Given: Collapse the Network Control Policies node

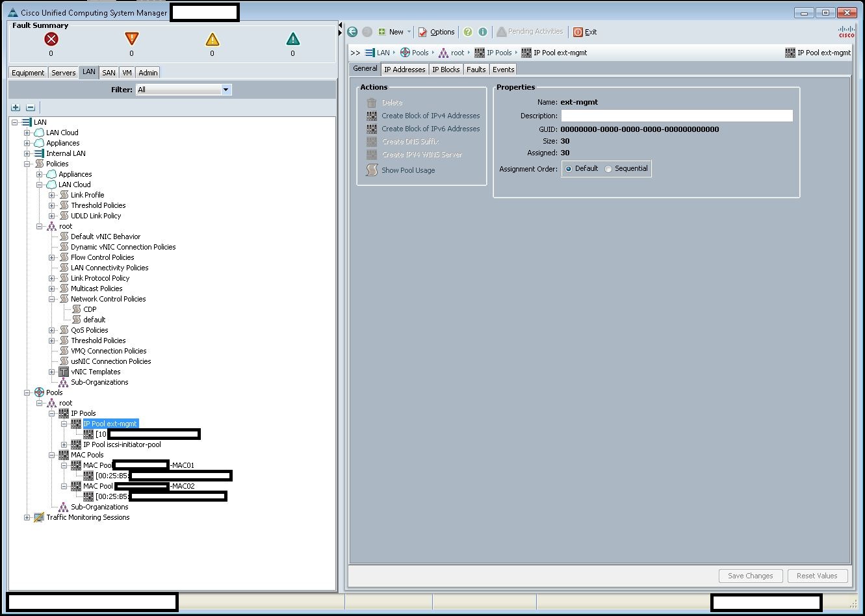Looking at the screenshot, I should click(x=52, y=299).
